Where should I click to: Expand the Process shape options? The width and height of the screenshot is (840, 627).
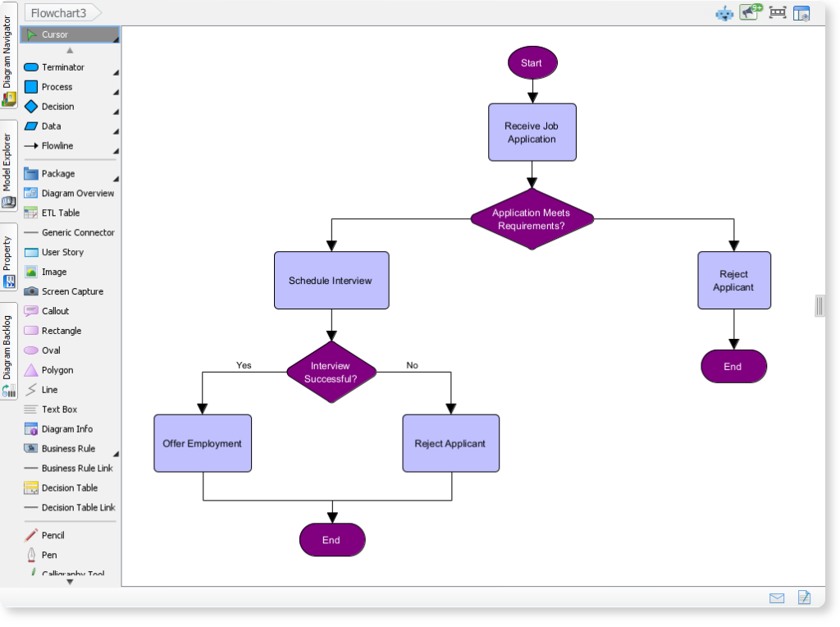click(116, 91)
